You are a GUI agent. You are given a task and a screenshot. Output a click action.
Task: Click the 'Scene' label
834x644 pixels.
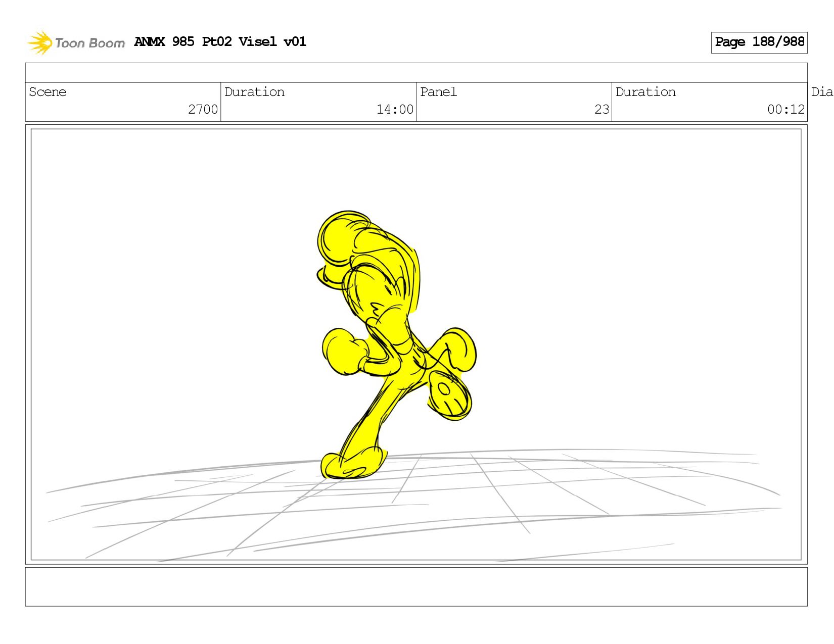(48, 92)
